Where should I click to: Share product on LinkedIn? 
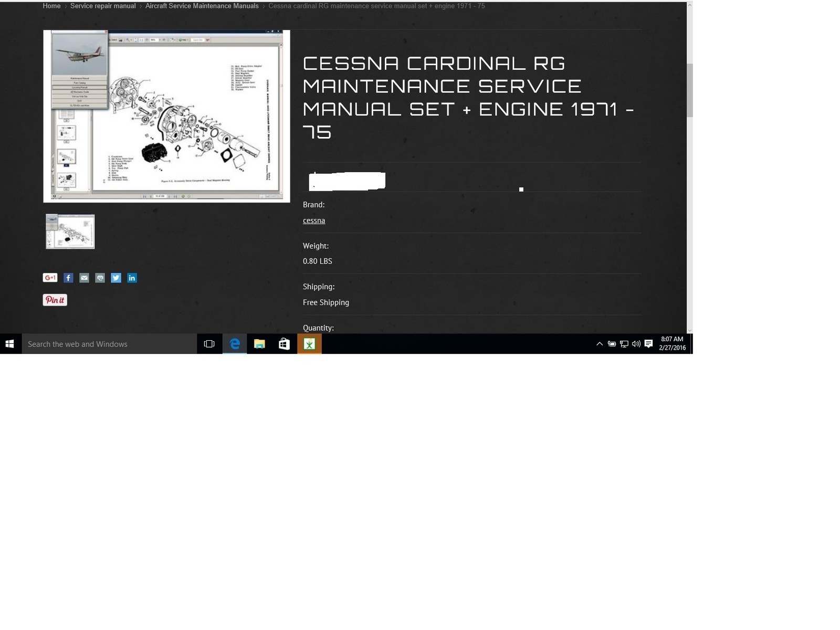132,278
